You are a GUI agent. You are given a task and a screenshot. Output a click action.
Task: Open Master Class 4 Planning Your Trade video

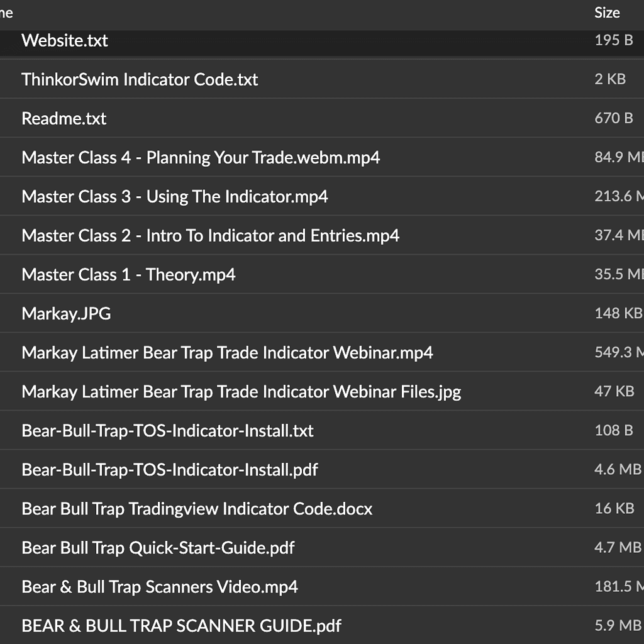(x=201, y=158)
